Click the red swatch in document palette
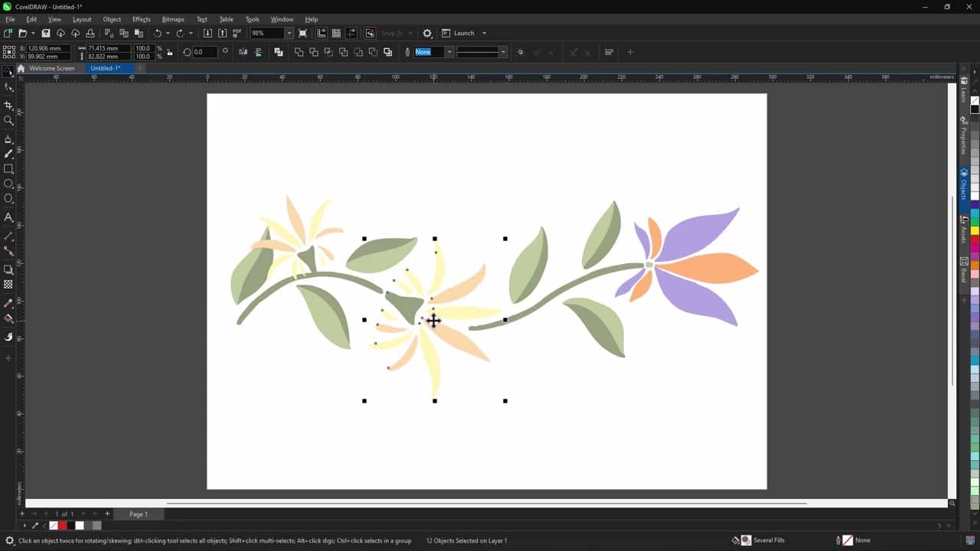 click(62, 526)
